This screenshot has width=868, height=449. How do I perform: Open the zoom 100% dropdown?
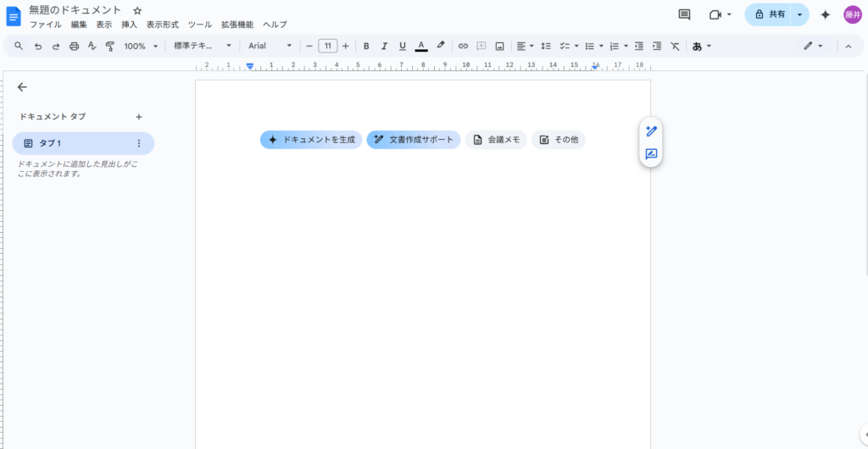click(x=141, y=46)
